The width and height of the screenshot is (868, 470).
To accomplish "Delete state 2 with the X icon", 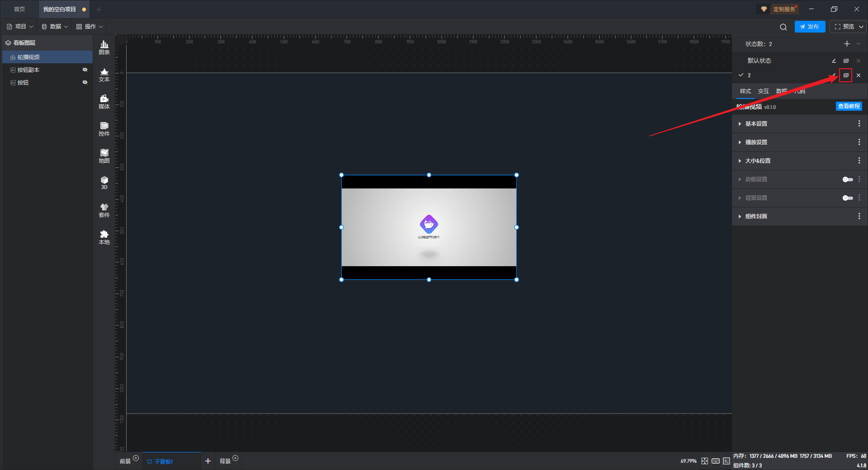I will coord(859,75).
